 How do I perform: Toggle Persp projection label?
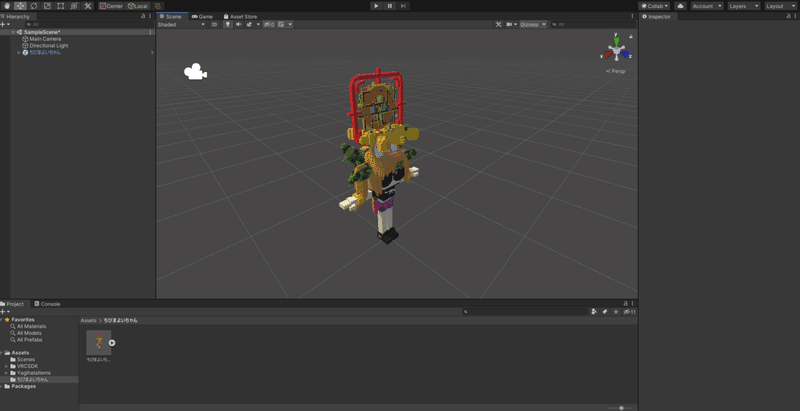pos(616,71)
